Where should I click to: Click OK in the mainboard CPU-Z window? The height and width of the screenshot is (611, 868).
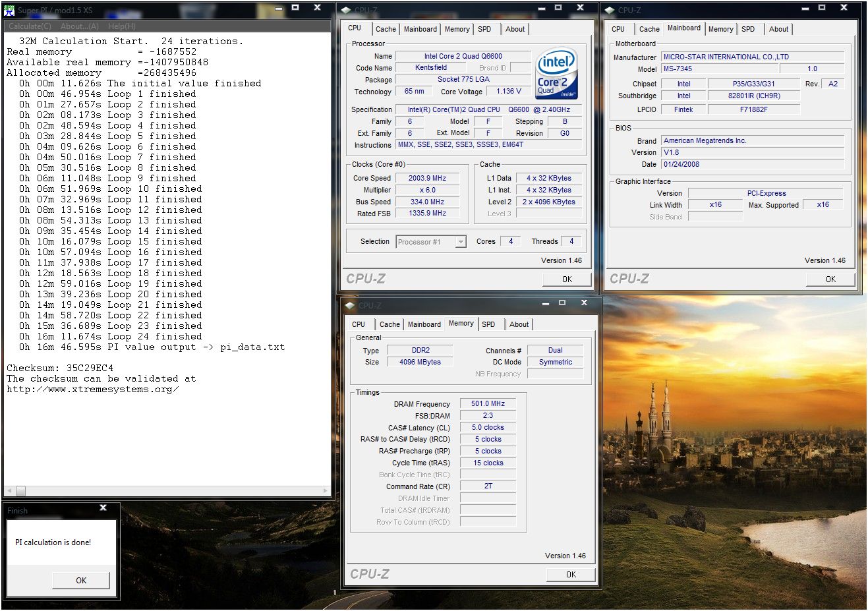coord(830,279)
